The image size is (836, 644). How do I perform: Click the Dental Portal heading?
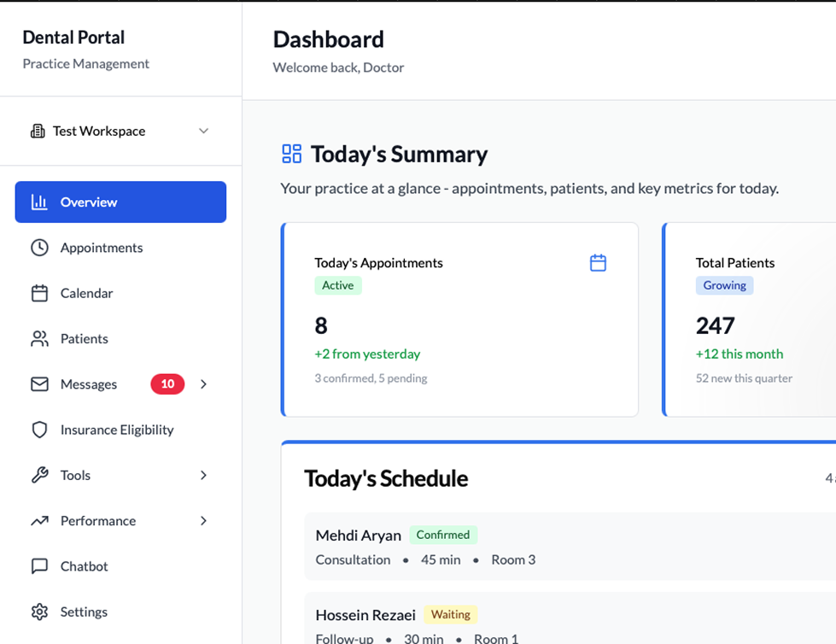[73, 38]
